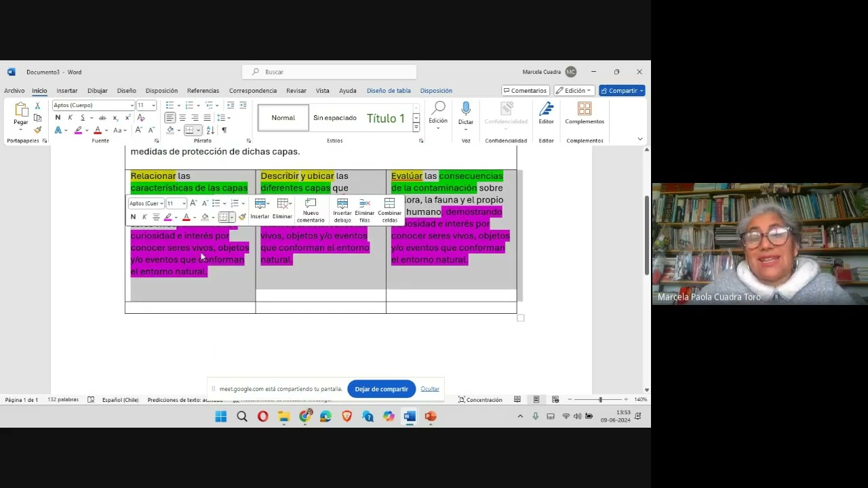868x488 pixels.
Task: Open the Comentarios button
Action: point(525,90)
